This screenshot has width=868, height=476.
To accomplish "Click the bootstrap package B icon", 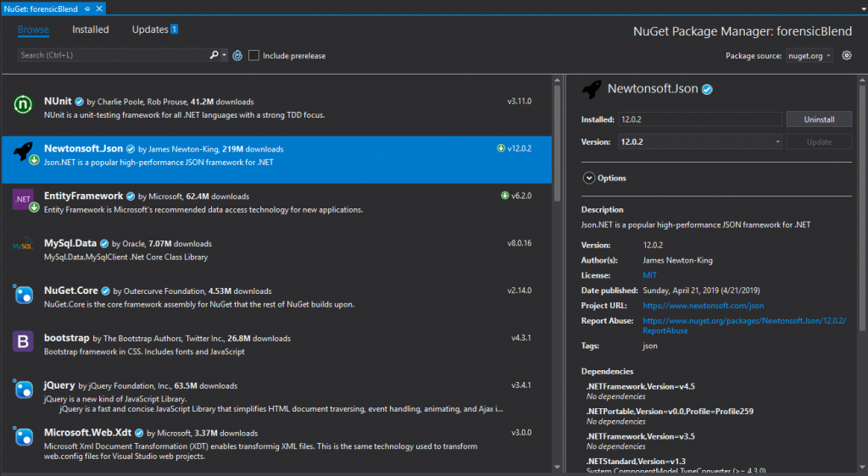I will click(x=22, y=341).
